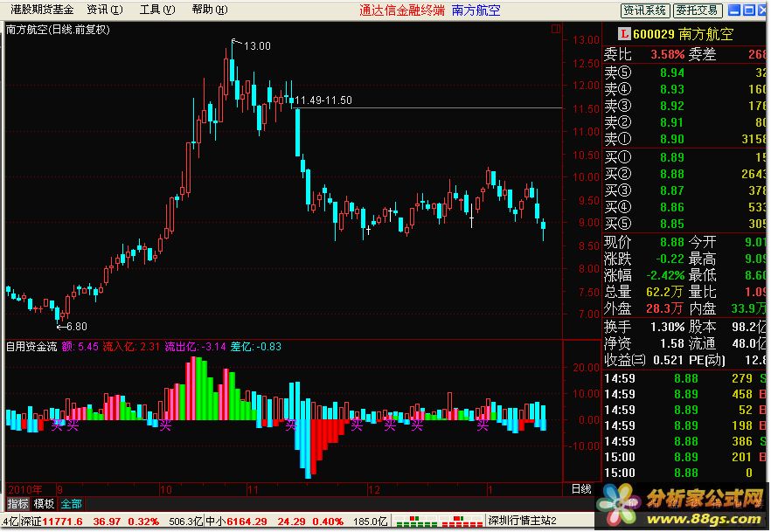Switch to the 模板 tab
This screenshot has width=771, height=532.
(44, 503)
